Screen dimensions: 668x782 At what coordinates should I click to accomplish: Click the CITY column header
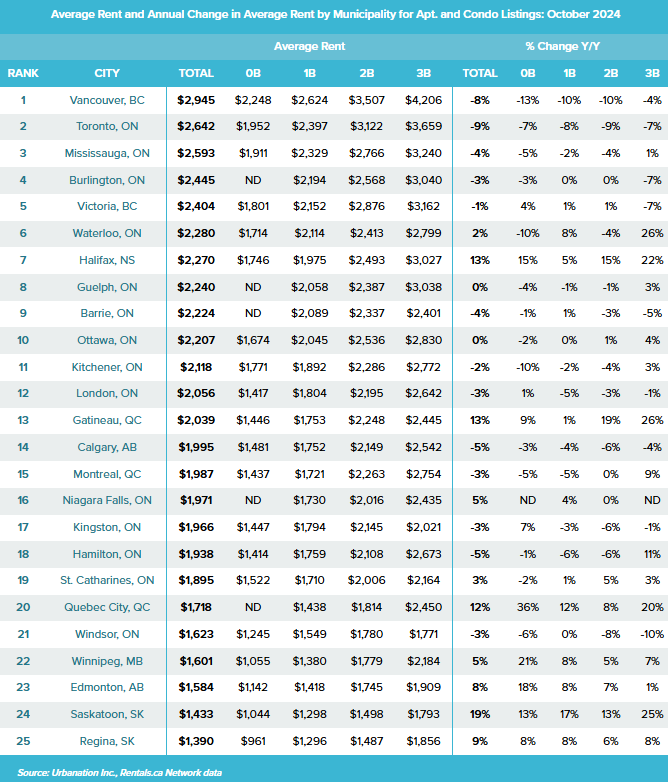pyautogui.click(x=107, y=73)
